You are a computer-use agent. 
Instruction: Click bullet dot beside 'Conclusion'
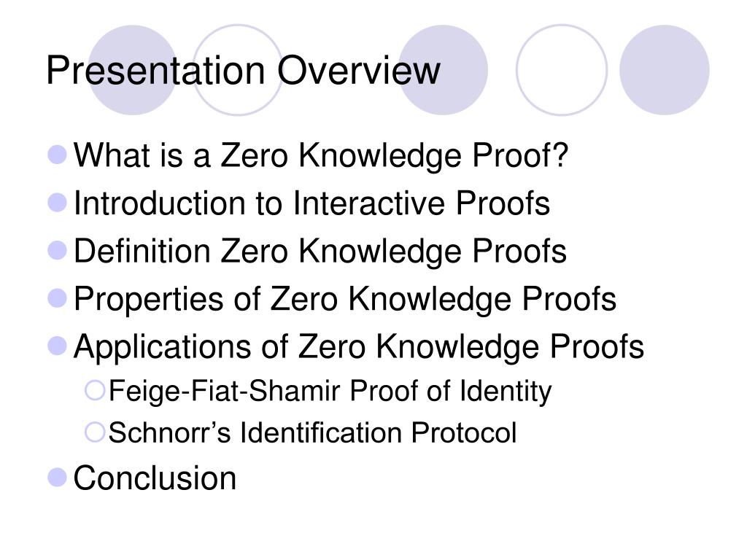pos(58,477)
